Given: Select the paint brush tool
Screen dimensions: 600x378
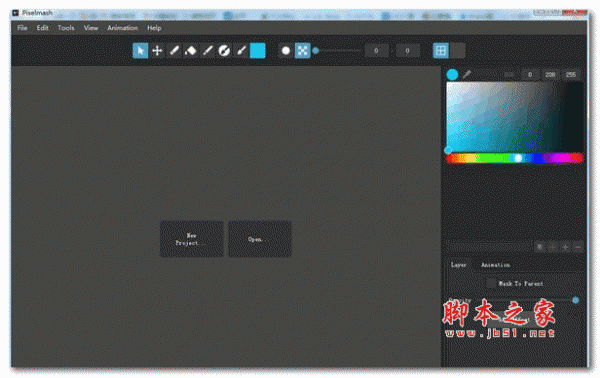Looking at the screenshot, I should 241,51.
